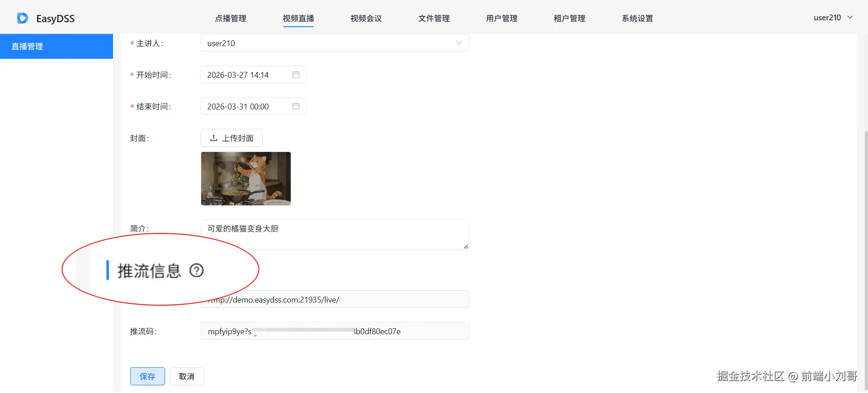The image size is (868, 393).
Task: Click the push URL field with demo.easydss.com
Action: click(335, 299)
